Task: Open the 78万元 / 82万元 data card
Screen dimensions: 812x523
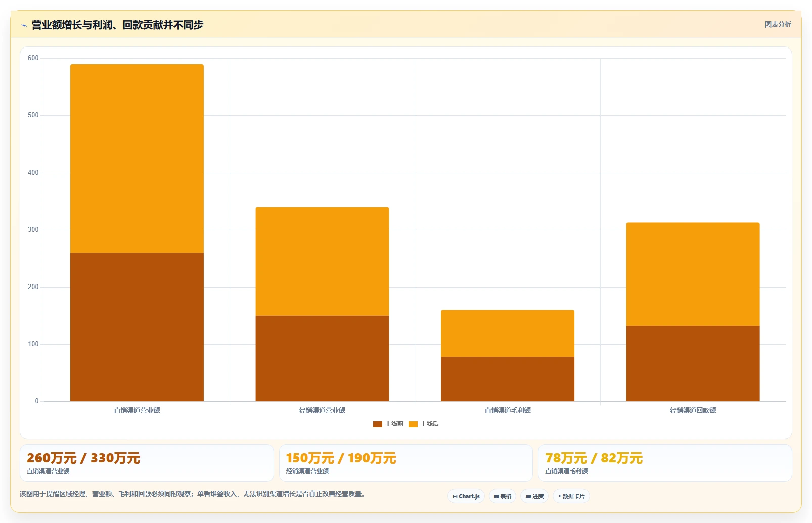Action: click(x=665, y=463)
